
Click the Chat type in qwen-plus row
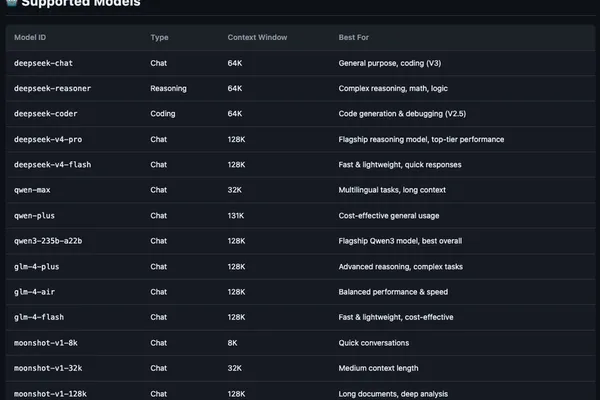158,216
